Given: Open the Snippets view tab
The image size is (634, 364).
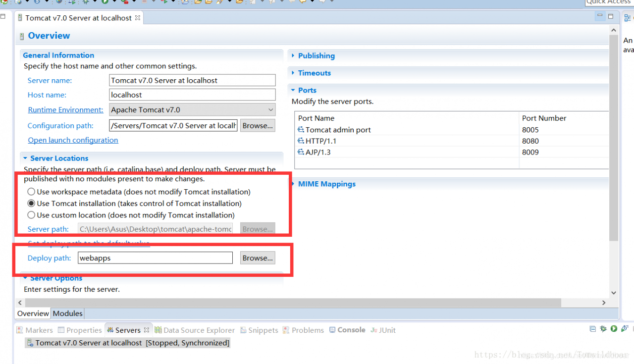Looking at the screenshot, I should coord(260,330).
